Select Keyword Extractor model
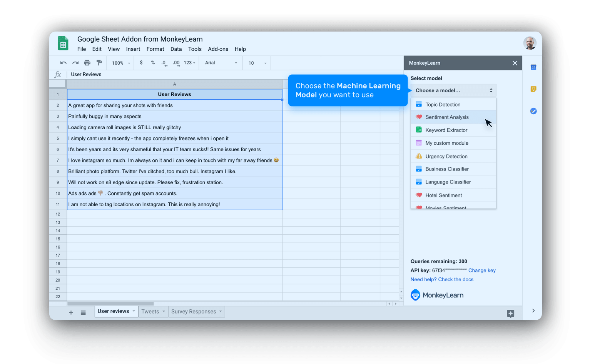 coord(453,130)
